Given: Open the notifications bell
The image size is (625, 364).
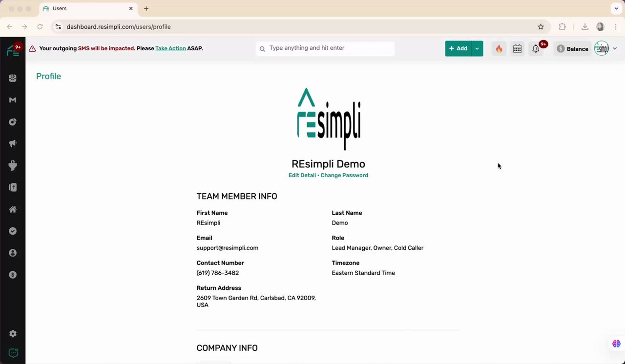Looking at the screenshot, I should 536,48.
